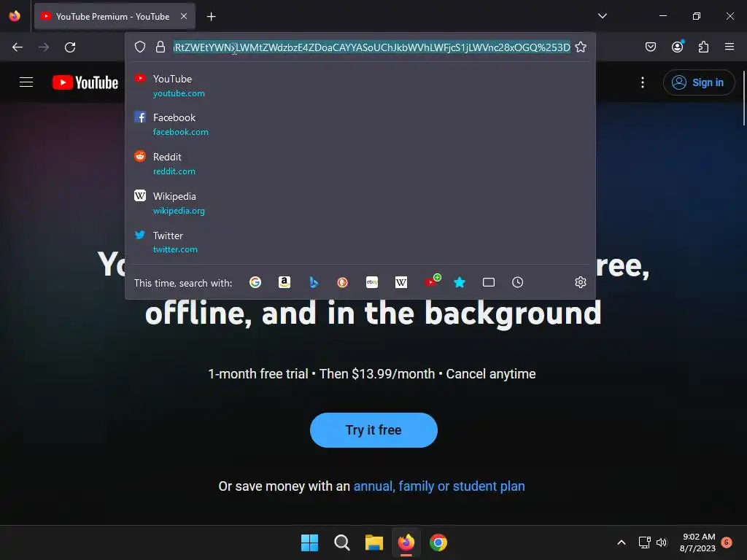Viewport: 747px width, 560px height.
Task: Choose Facebook facebook.com suggestion
Action: coord(360,124)
